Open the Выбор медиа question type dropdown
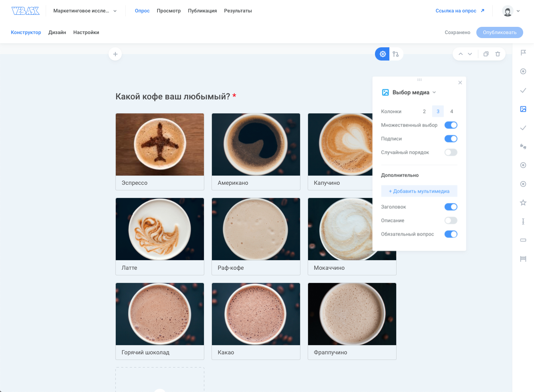Image resolution: width=534 pixels, height=392 pixels. (x=414, y=92)
